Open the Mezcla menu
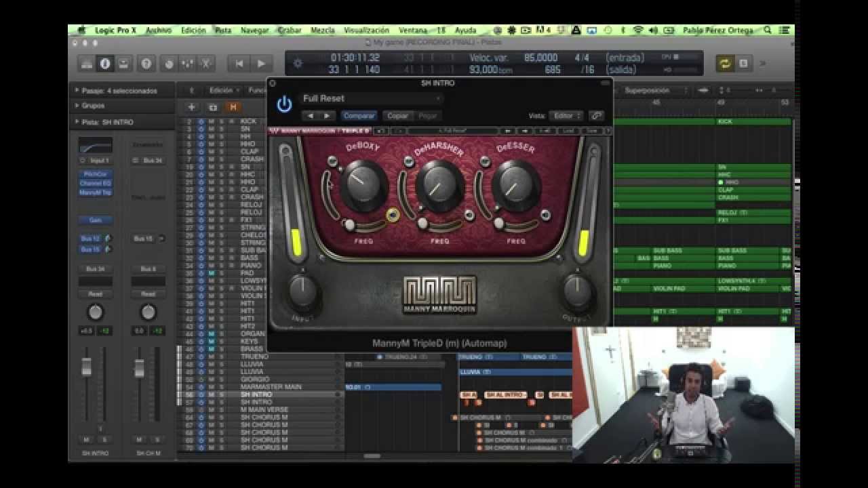Viewport: 868px width, 488px height. [323, 30]
